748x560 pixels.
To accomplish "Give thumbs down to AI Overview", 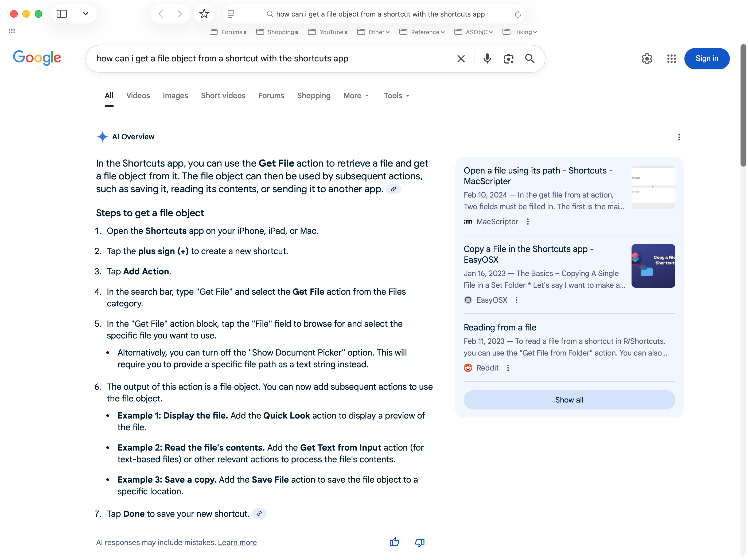I will pyautogui.click(x=420, y=542).
